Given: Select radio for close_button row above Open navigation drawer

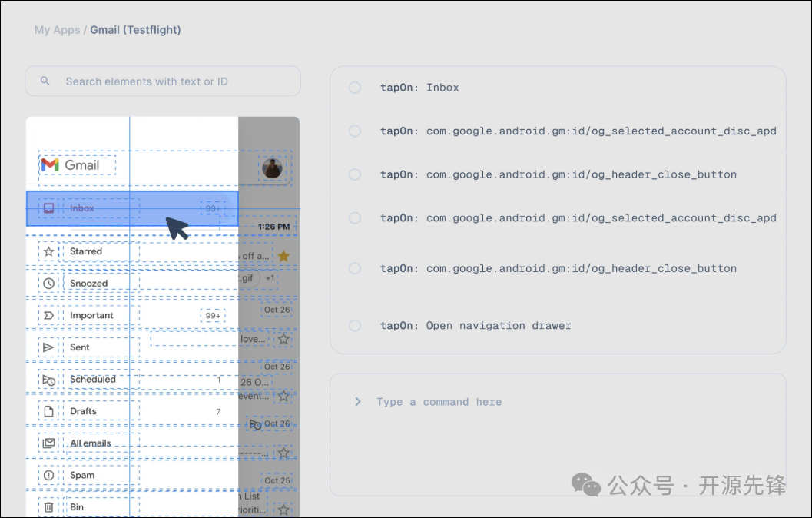Looking at the screenshot, I should [355, 267].
